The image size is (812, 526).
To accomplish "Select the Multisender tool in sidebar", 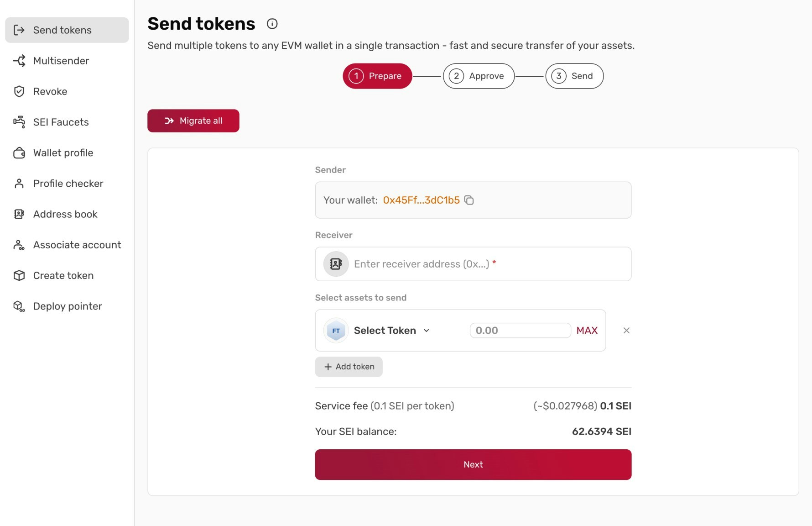I will click(x=61, y=61).
